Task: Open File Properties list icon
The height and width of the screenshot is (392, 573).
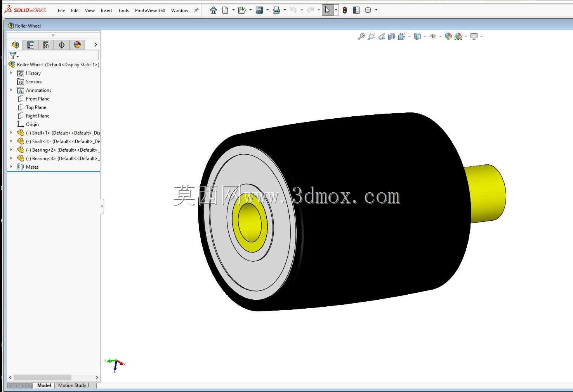Action: [x=356, y=10]
